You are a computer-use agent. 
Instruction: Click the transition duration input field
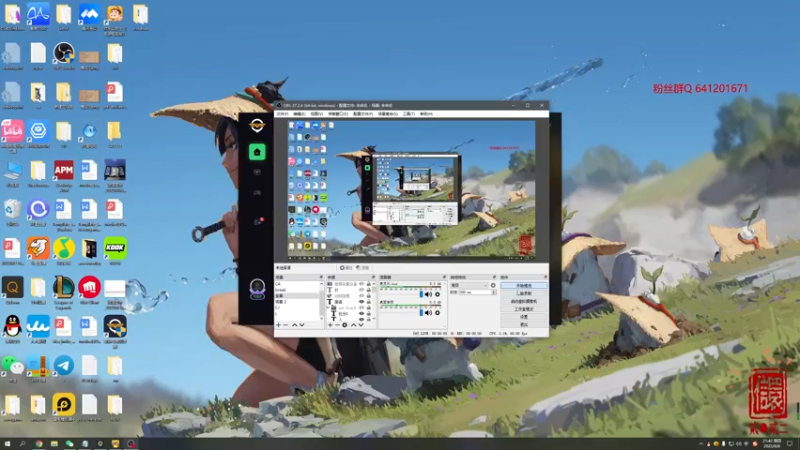[476, 292]
